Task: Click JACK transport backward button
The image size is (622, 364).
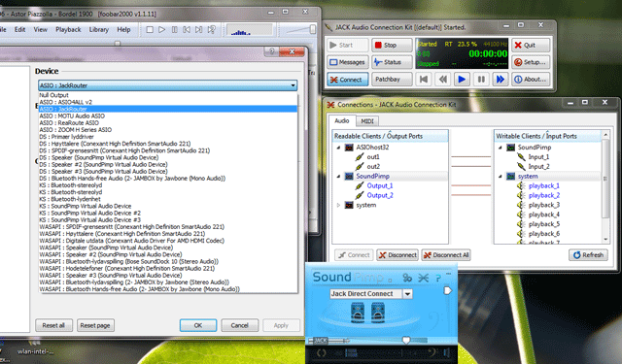Action: point(443,80)
